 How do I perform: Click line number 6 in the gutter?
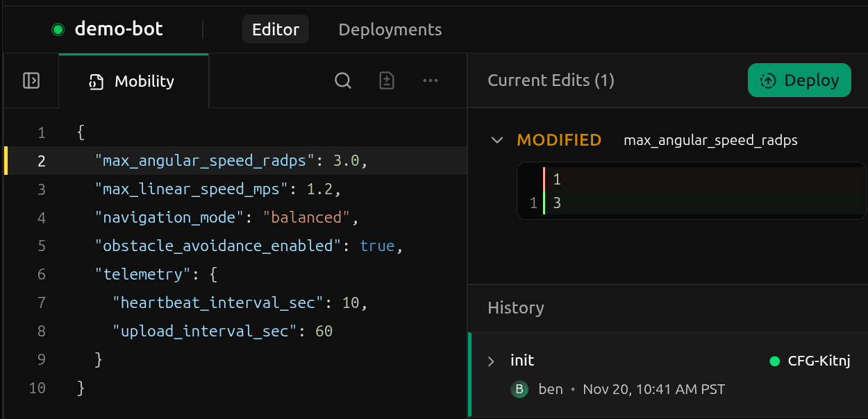[x=42, y=275]
